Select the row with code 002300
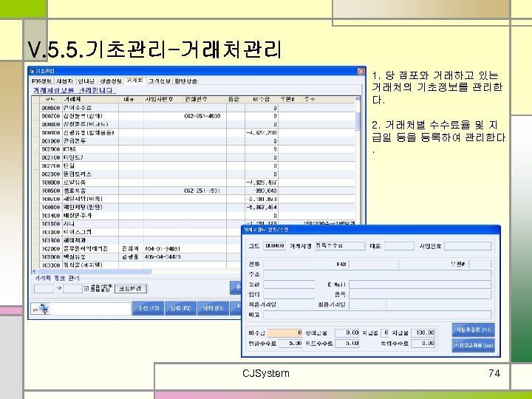This screenshot has width=532, height=399. (194, 174)
